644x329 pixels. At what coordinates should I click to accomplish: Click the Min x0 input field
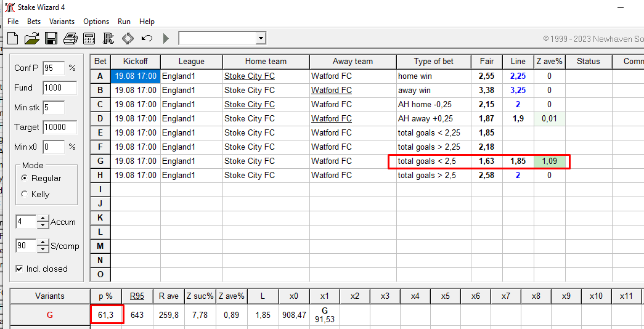click(x=54, y=147)
